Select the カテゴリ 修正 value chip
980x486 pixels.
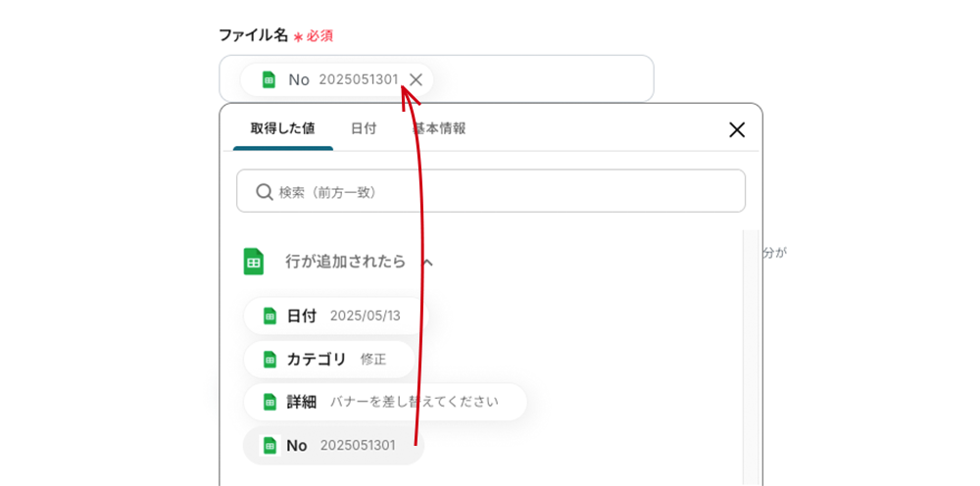click(327, 359)
